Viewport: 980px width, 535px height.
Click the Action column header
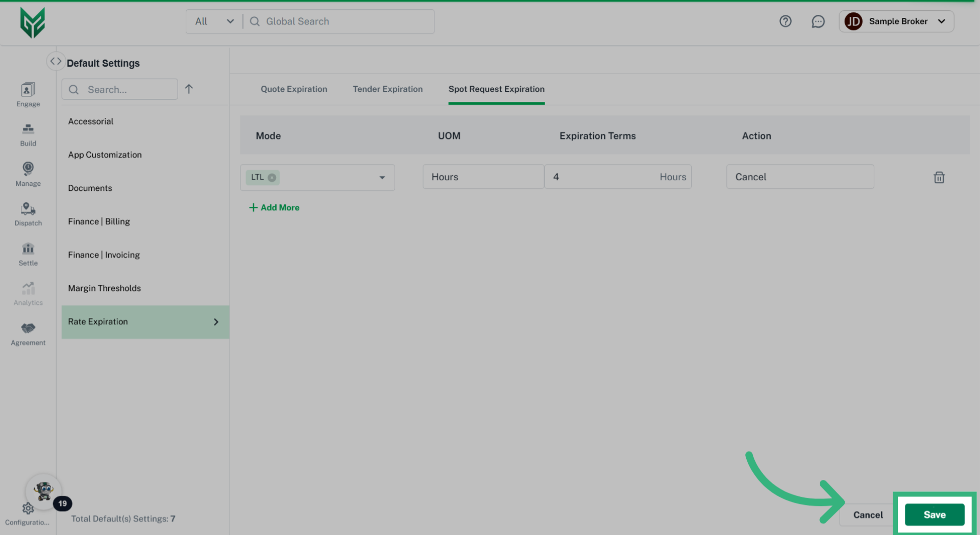point(756,136)
